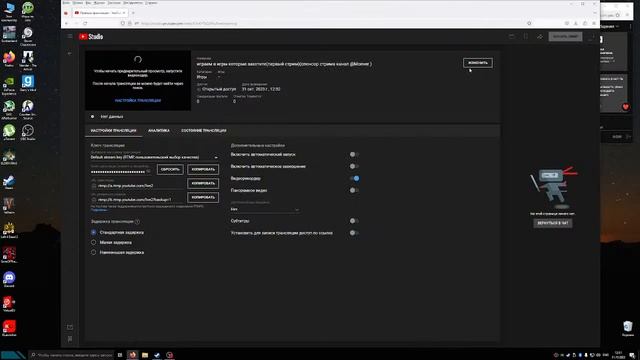Screen dimensions: 640x360
Task: Click the browser reload button
Action: pyautogui.click(x=85, y=23)
